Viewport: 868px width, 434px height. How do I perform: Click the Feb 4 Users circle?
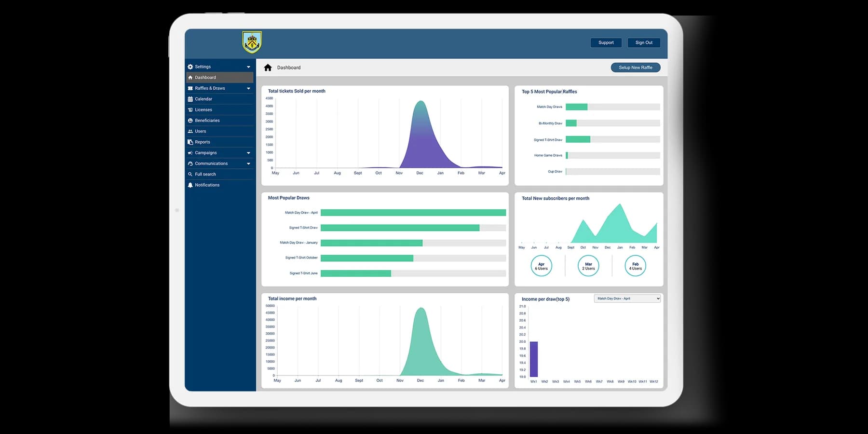(636, 266)
